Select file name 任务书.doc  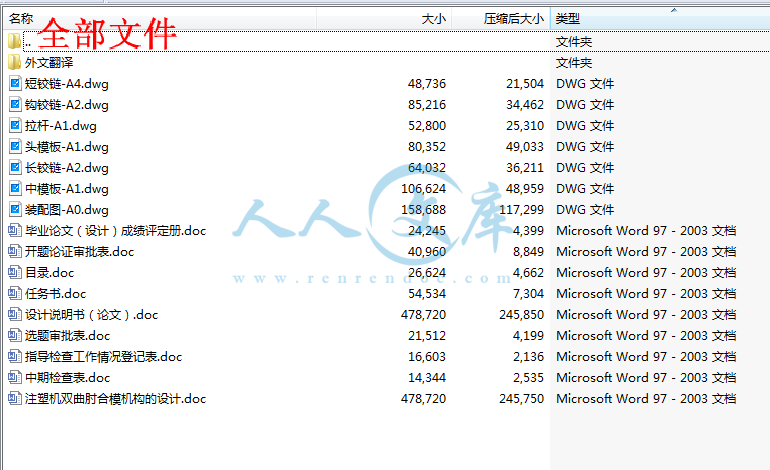click(x=55, y=294)
